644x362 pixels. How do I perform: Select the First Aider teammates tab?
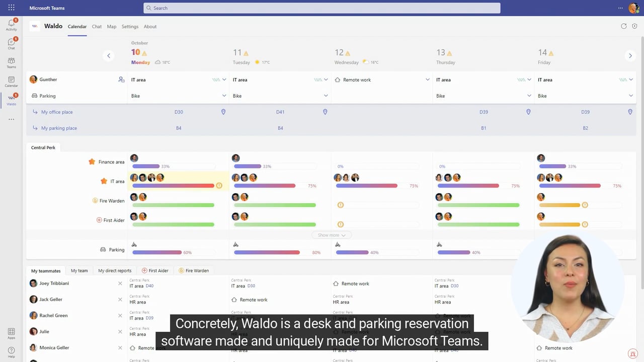point(155,270)
